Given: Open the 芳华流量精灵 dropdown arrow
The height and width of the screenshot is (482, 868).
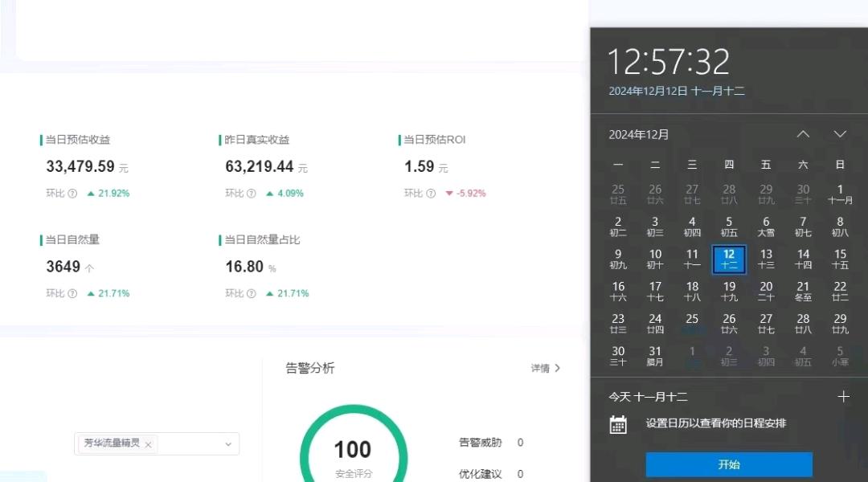Looking at the screenshot, I should [x=228, y=443].
